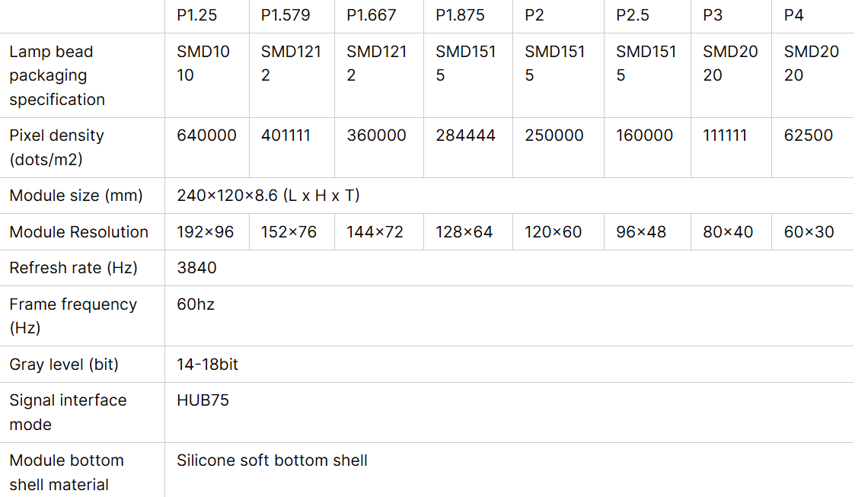Select the Lamp bead packaging specification label
Image resolution: width=868 pixels, height=497 pixels.
(x=57, y=75)
